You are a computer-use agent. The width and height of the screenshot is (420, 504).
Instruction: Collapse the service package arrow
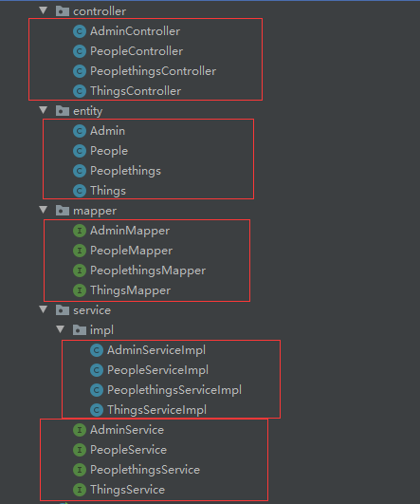pos(43,309)
